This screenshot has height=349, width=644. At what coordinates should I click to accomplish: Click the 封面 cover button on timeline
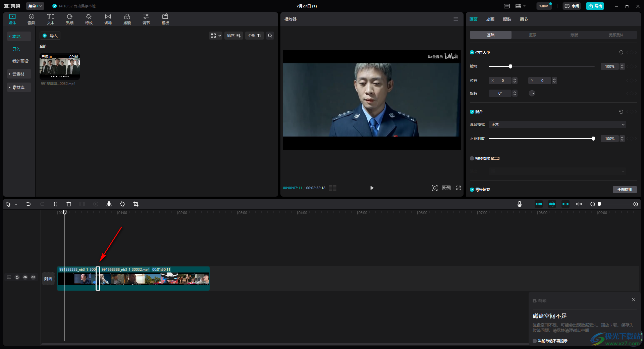tap(48, 279)
